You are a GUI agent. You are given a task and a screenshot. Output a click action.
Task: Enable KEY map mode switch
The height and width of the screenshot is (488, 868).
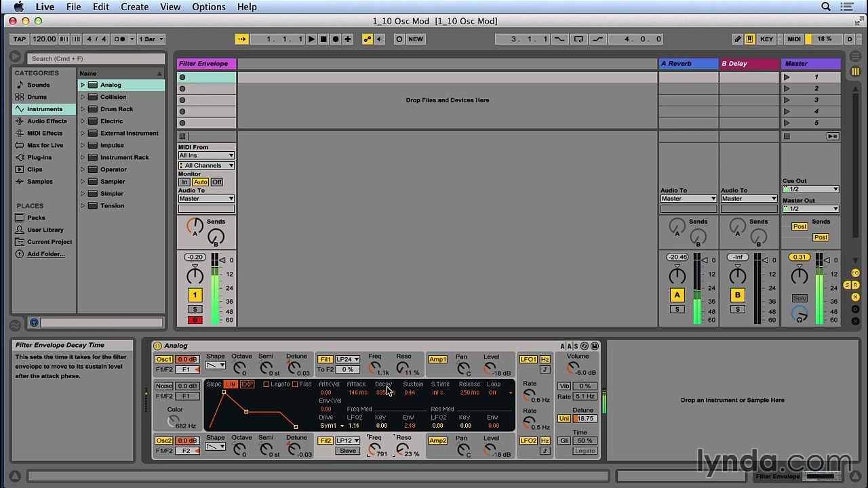click(x=766, y=39)
